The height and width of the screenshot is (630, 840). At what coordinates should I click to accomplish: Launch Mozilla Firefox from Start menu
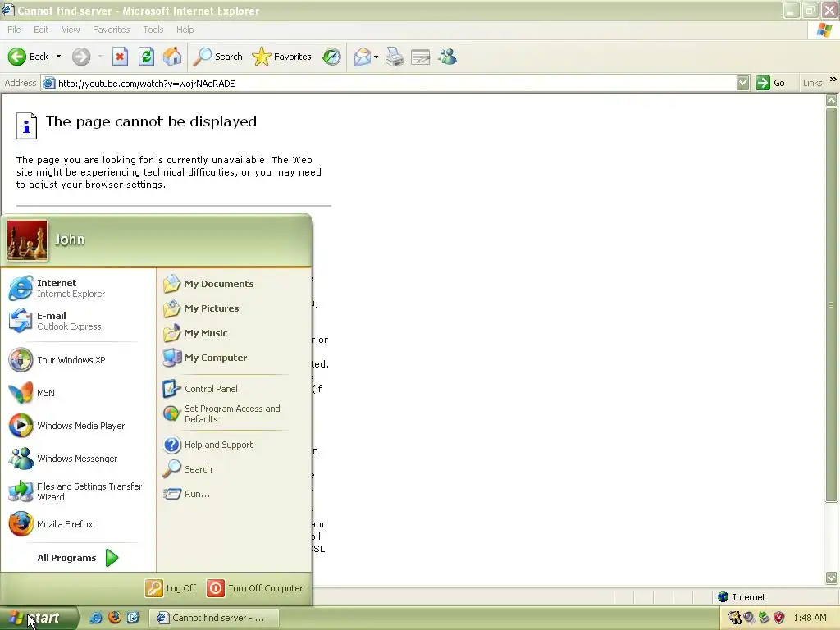point(78,524)
